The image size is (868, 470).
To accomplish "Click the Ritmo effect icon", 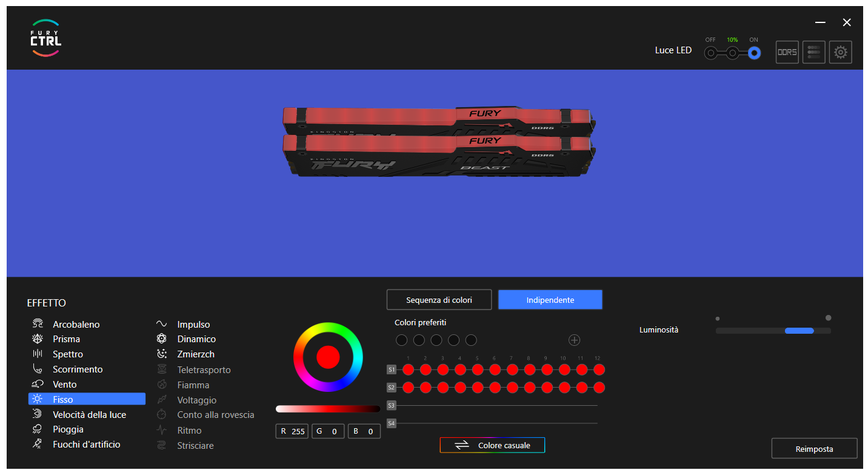I will coord(162,430).
